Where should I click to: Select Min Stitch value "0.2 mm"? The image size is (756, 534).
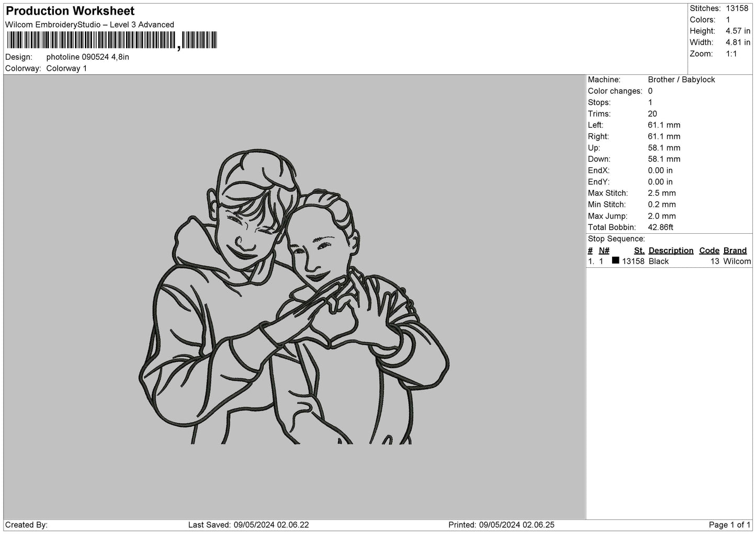pos(662,204)
